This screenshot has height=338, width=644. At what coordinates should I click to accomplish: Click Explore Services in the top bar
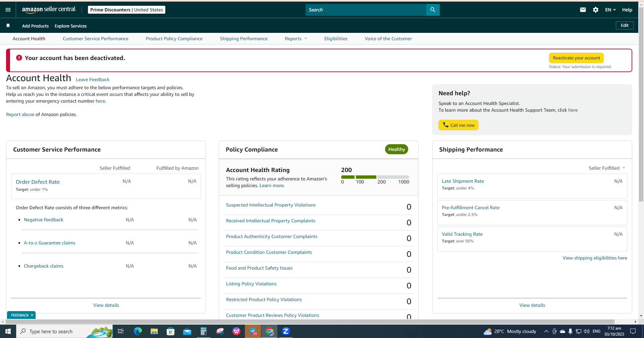[x=70, y=26]
